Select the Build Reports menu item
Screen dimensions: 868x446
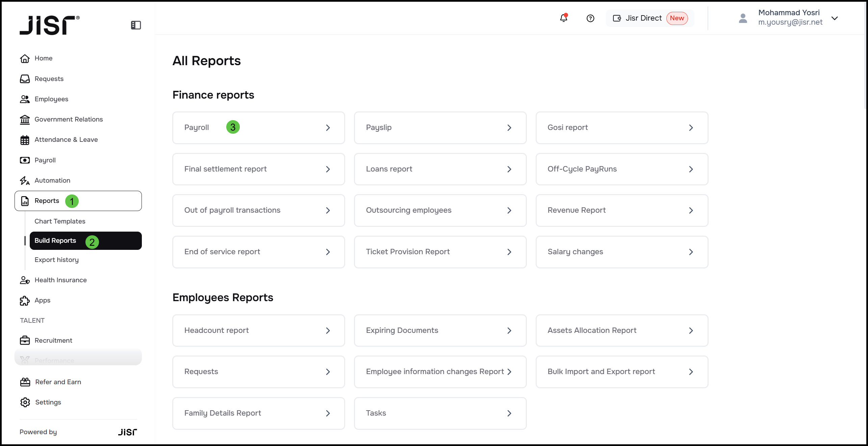(55, 241)
